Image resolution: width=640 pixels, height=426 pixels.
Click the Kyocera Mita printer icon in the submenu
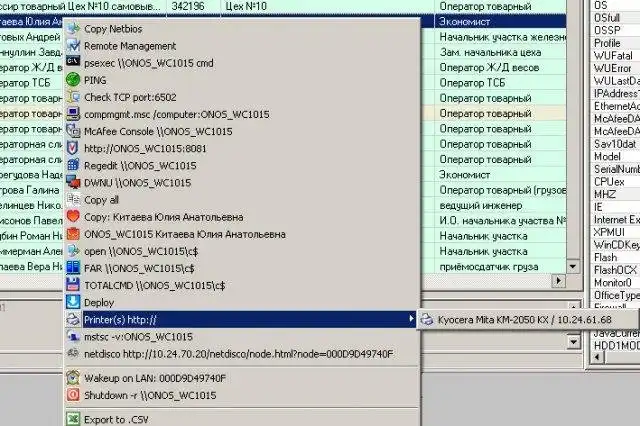coord(427,320)
